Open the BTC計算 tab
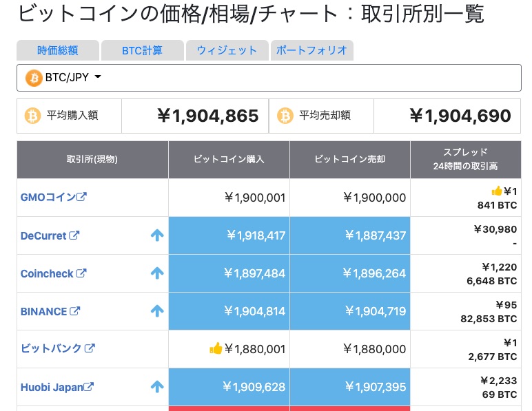This screenshot has width=532, height=411. tap(142, 50)
